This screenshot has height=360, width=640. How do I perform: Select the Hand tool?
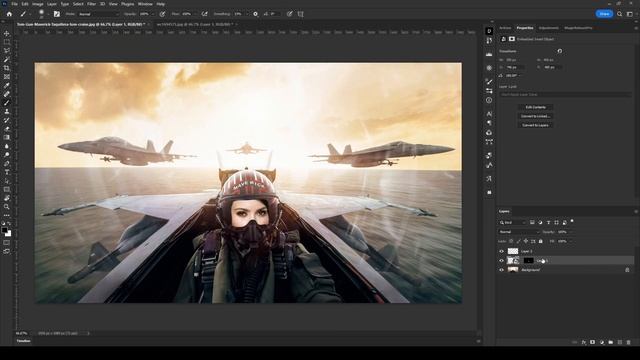(7, 198)
